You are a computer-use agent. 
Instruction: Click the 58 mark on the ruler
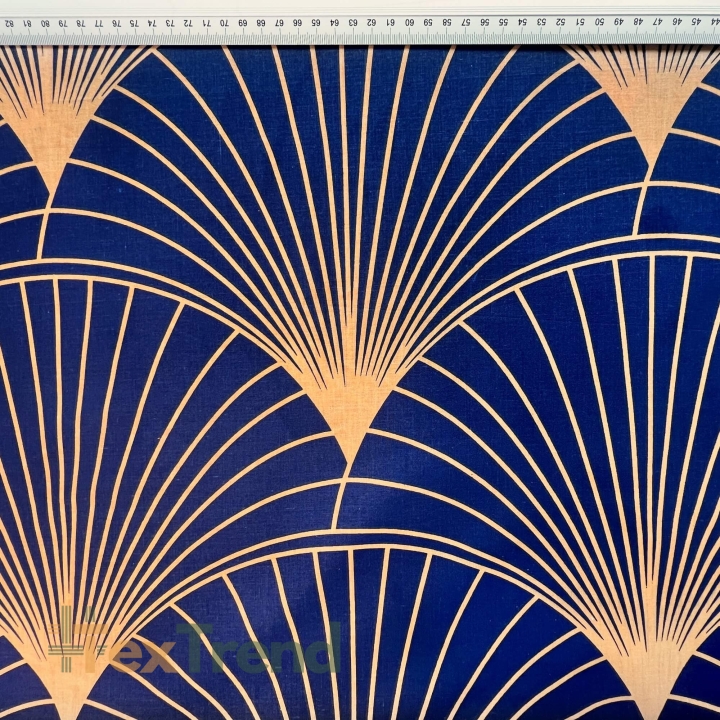pos(446,20)
